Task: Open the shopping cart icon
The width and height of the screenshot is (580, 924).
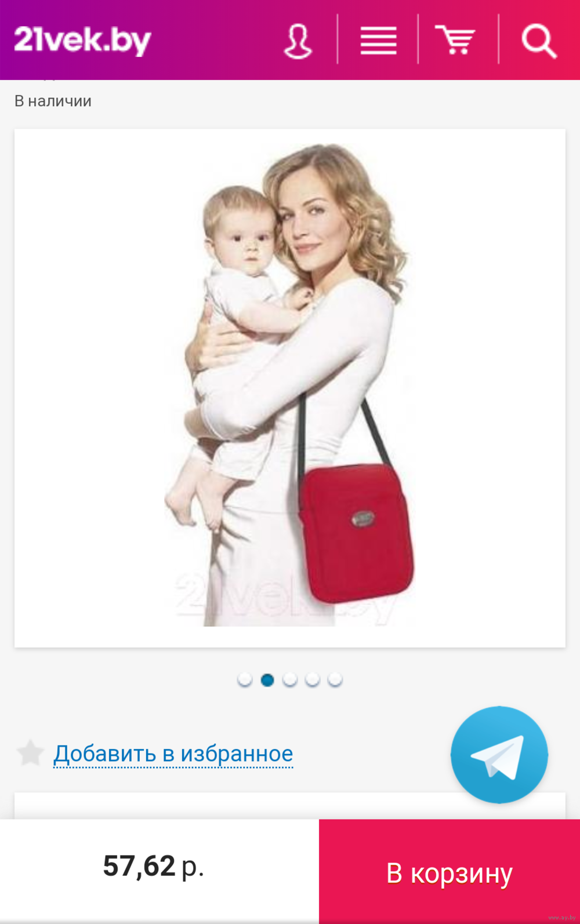Action: pos(456,40)
